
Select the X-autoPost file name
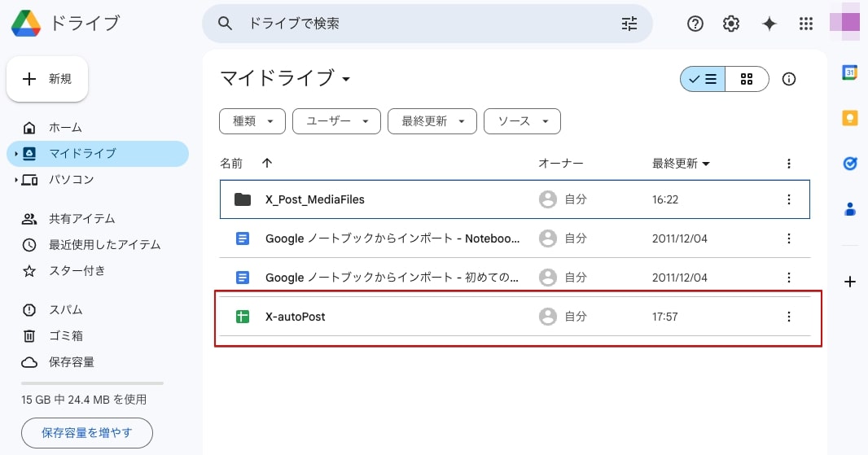click(295, 317)
